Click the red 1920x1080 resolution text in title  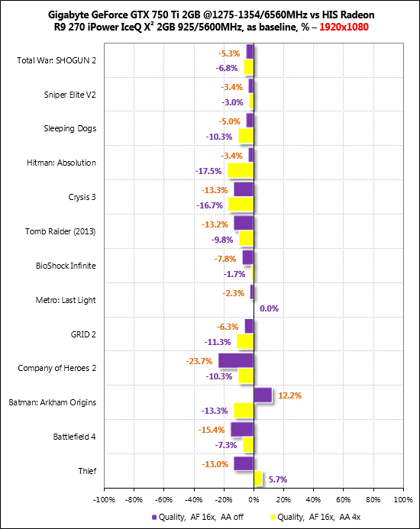pyautogui.click(x=344, y=27)
